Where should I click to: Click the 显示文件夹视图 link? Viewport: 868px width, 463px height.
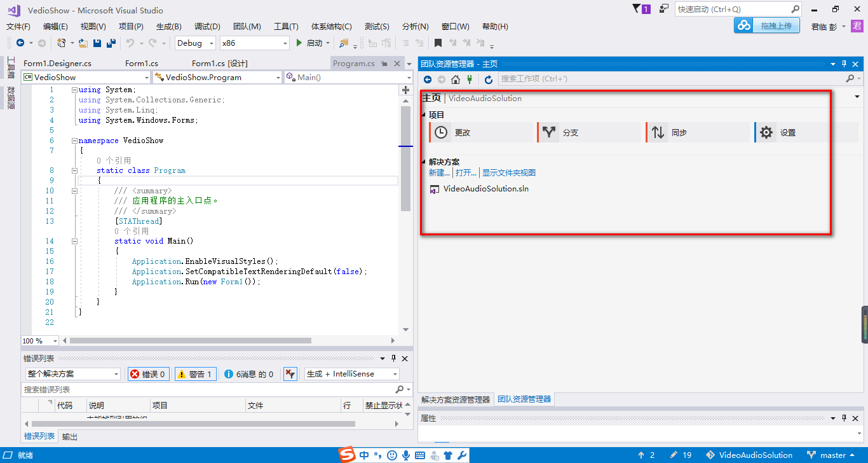pos(509,173)
